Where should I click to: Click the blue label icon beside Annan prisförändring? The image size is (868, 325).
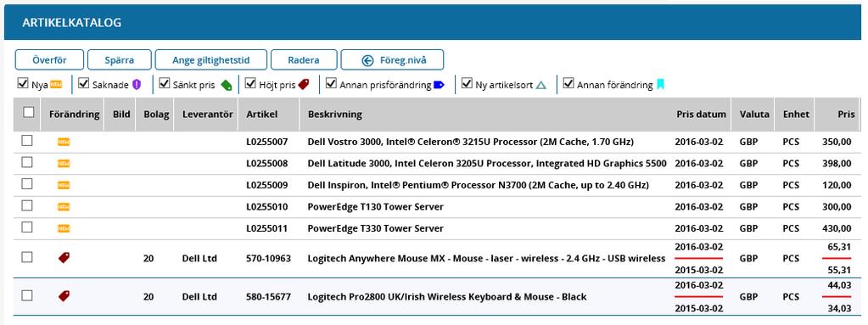(439, 85)
